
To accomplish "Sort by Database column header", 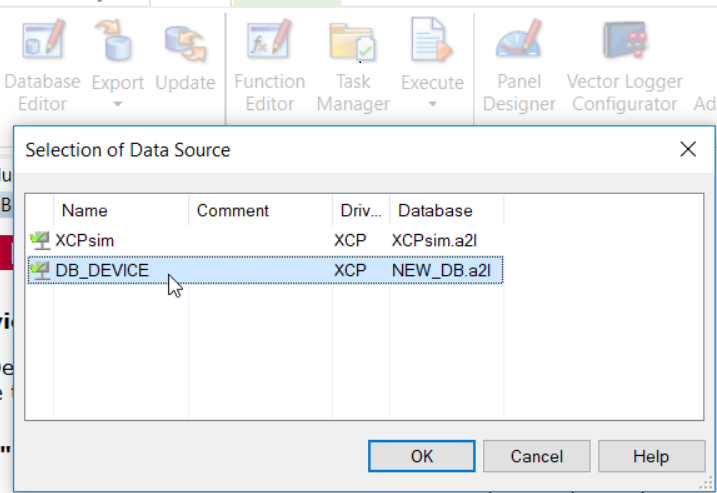I will tap(447, 210).
